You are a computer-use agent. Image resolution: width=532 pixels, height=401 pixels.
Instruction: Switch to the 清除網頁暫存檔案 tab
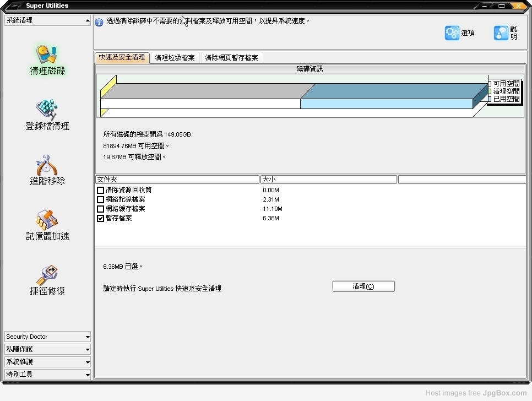click(232, 58)
